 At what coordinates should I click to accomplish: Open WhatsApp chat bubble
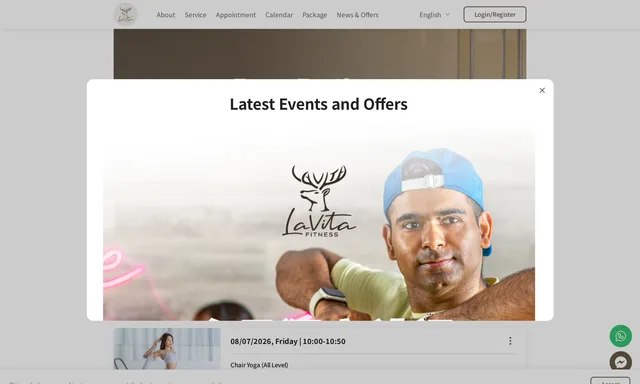[x=620, y=336]
